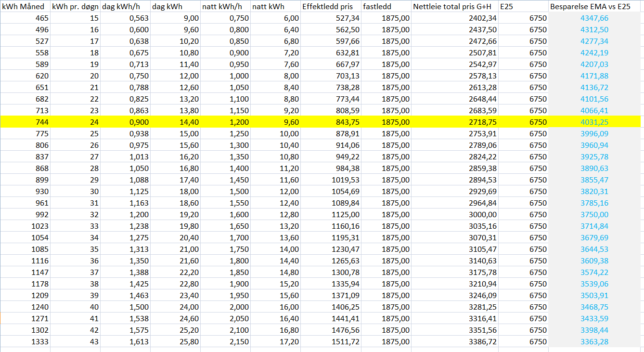Click the natt kWh value 9,60
The width and height of the screenshot is (644, 352).
pos(275,122)
